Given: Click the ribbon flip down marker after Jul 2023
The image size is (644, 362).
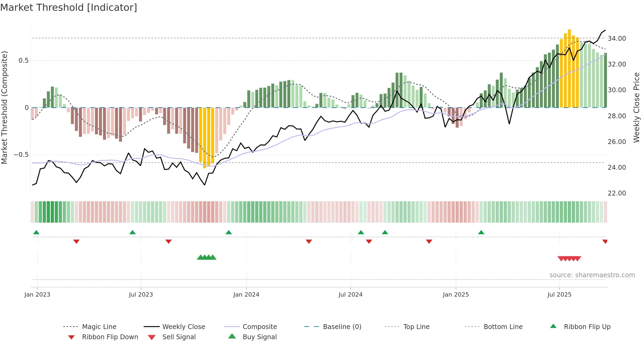Looking at the screenshot, I should pyautogui.click(x=169, y=242).
